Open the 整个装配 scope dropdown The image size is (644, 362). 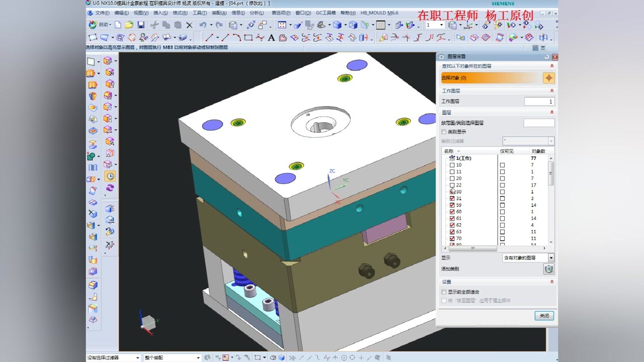pos(173,358)
